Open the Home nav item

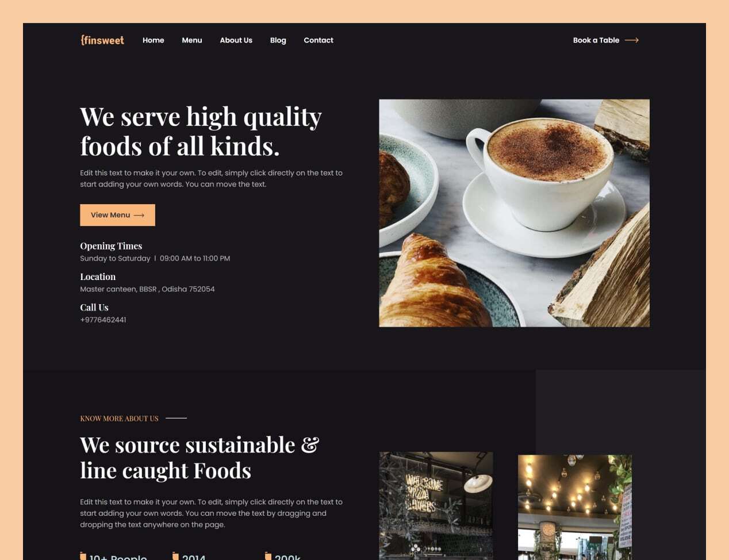point(154,40)
